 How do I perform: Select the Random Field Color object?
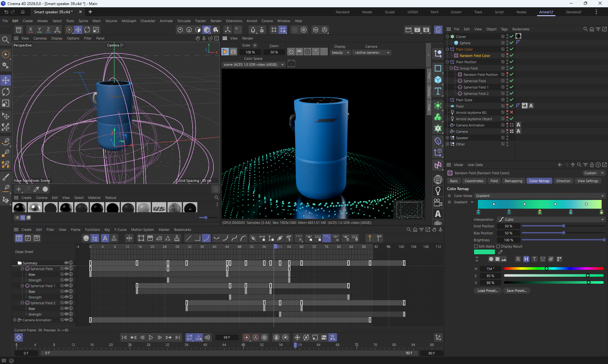pos(475,56)
